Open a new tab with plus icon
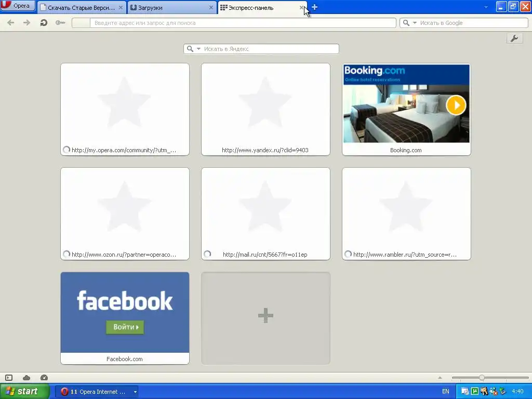 (x=314, y=7)
